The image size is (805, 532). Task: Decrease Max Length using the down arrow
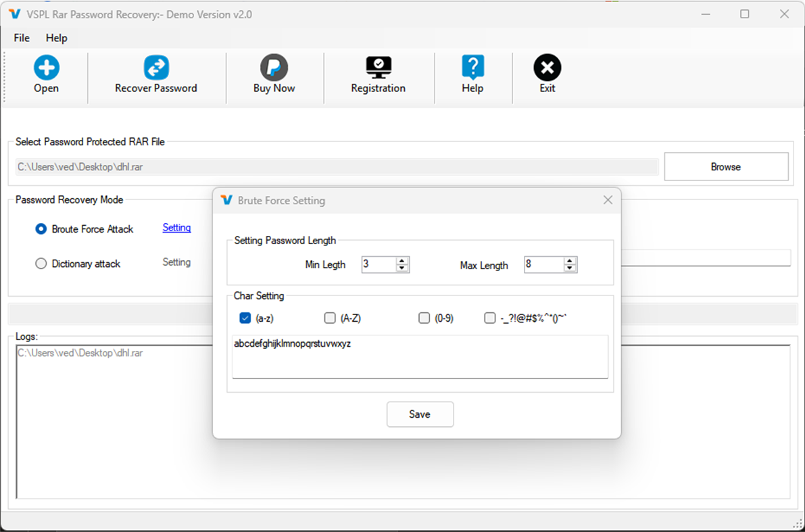click(x=569, y=268)
